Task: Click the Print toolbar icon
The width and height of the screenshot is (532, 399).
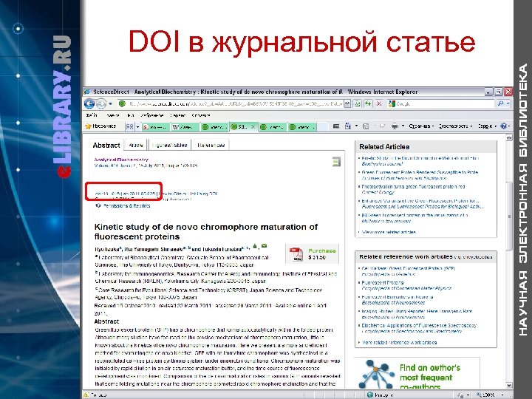Action: click(395, 126)
